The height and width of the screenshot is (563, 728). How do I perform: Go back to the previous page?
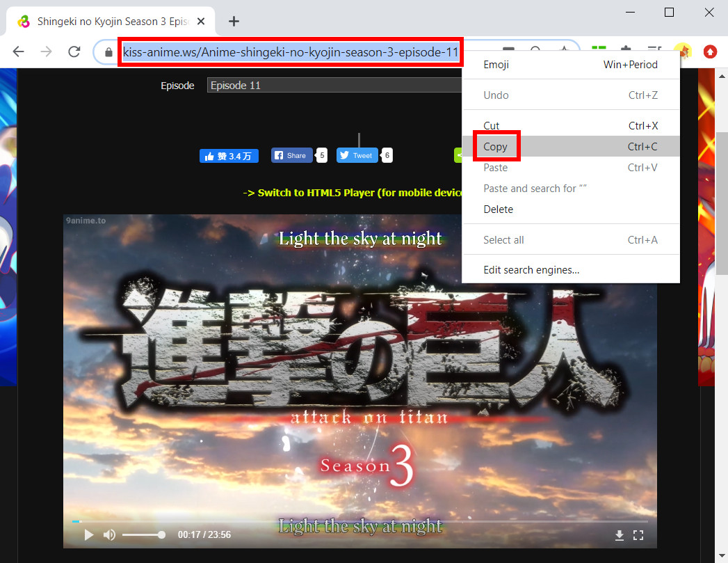click(x=19, y=51)
